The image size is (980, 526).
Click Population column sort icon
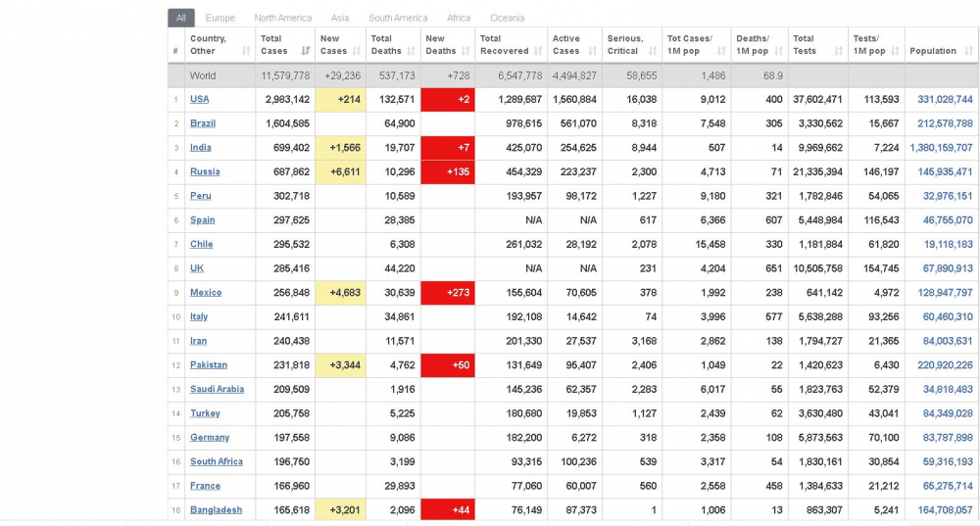point(969,51)
